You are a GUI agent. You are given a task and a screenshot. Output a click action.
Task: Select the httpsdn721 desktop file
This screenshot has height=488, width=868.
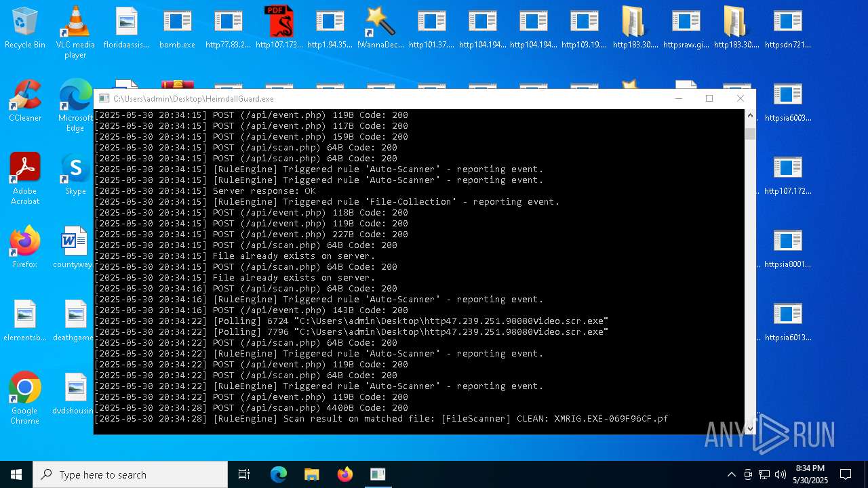point(787,28)
